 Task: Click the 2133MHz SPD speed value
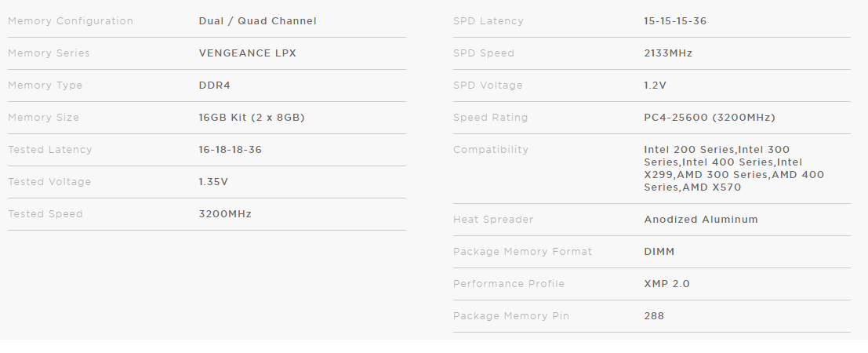(668, 53)
